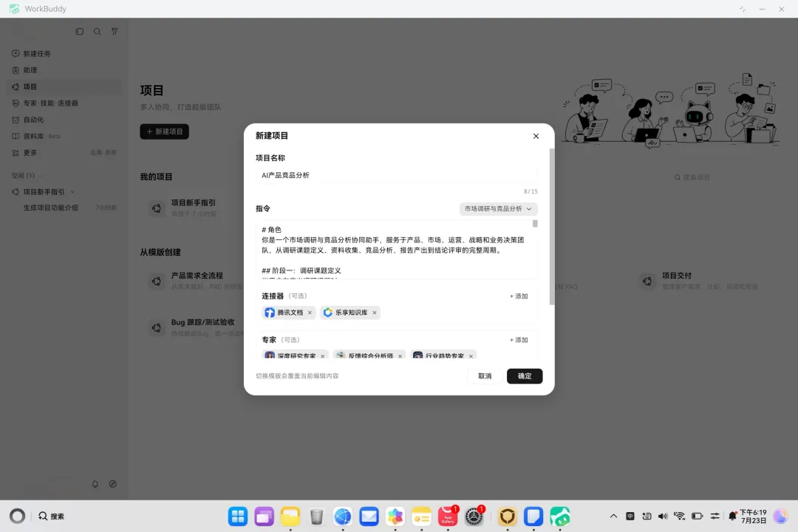Toggle the sidebar panel icon

point(79,32)
